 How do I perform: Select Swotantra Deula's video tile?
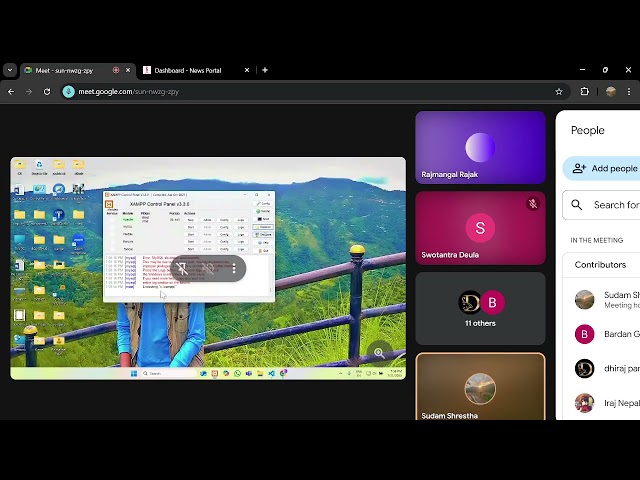click(480, 228)
